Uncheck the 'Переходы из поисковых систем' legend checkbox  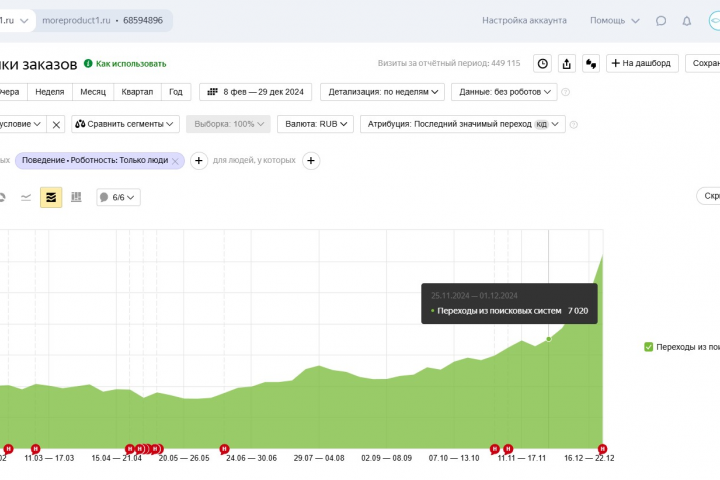click(x=648, y=347)
